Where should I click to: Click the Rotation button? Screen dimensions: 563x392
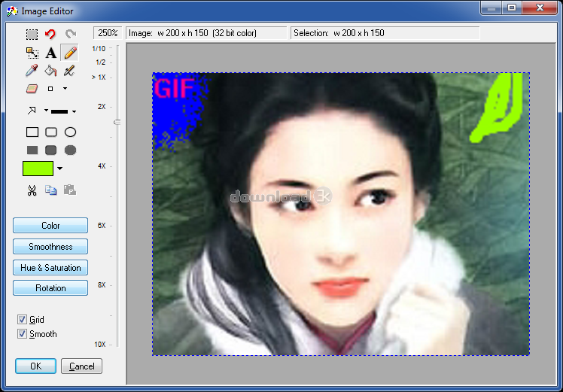[50, 288]
